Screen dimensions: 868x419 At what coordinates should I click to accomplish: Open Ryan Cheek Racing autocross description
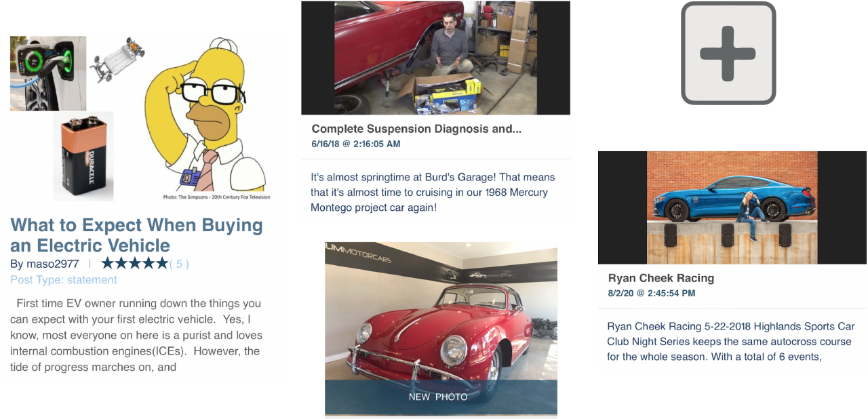click(x=730, y=341)
